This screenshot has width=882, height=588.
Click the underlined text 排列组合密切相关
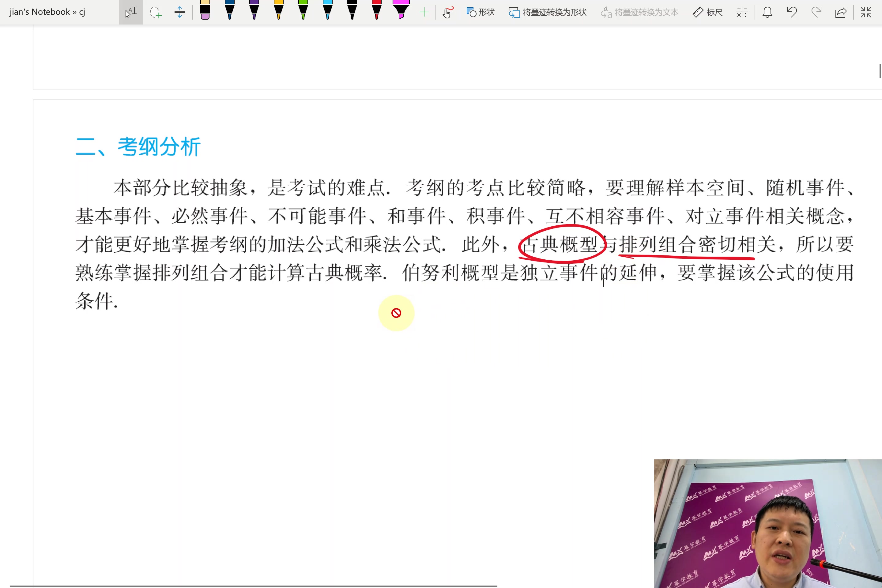[698, 244]
